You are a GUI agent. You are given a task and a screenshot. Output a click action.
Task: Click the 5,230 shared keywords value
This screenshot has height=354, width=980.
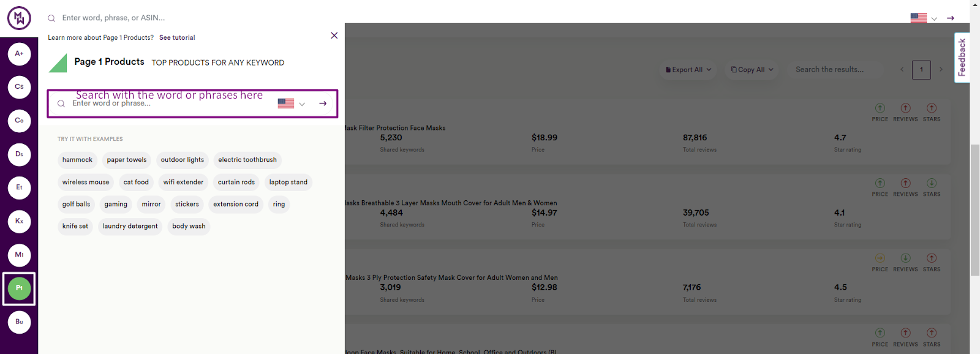(391, 138)
